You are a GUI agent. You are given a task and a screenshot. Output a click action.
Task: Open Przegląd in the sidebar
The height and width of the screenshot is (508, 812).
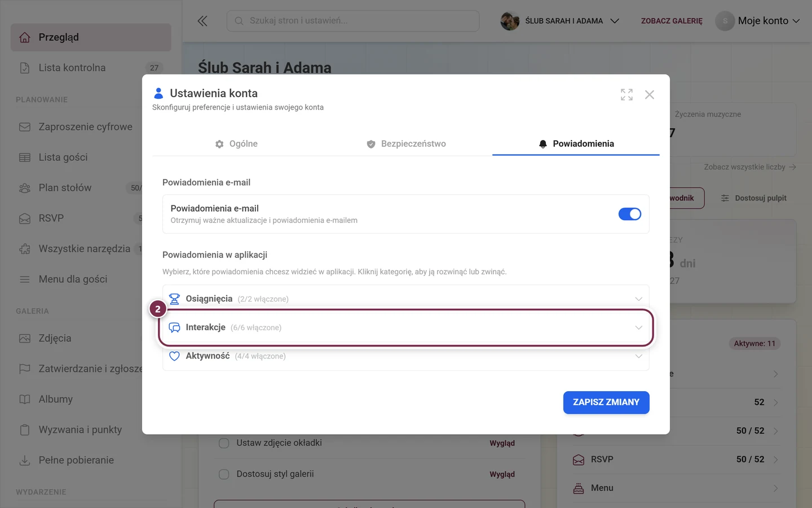pyautogui.click(x=91, y=37)
